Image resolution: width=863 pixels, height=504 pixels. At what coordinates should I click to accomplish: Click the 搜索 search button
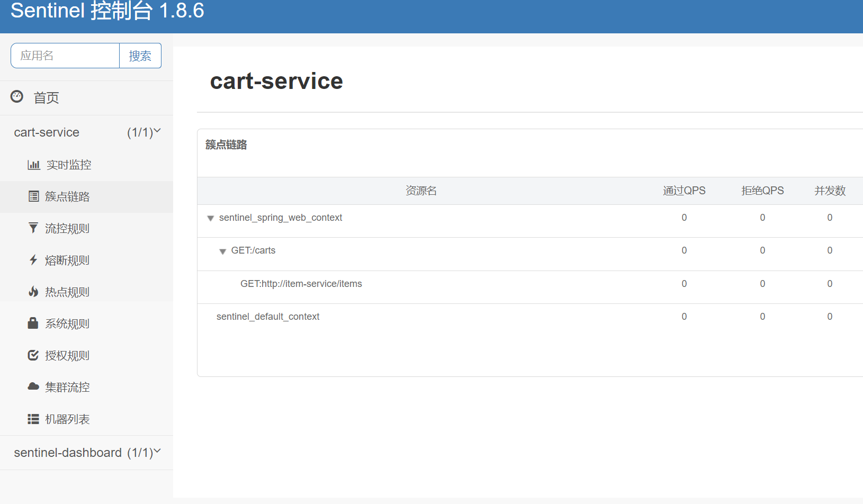tap(140, 56)
